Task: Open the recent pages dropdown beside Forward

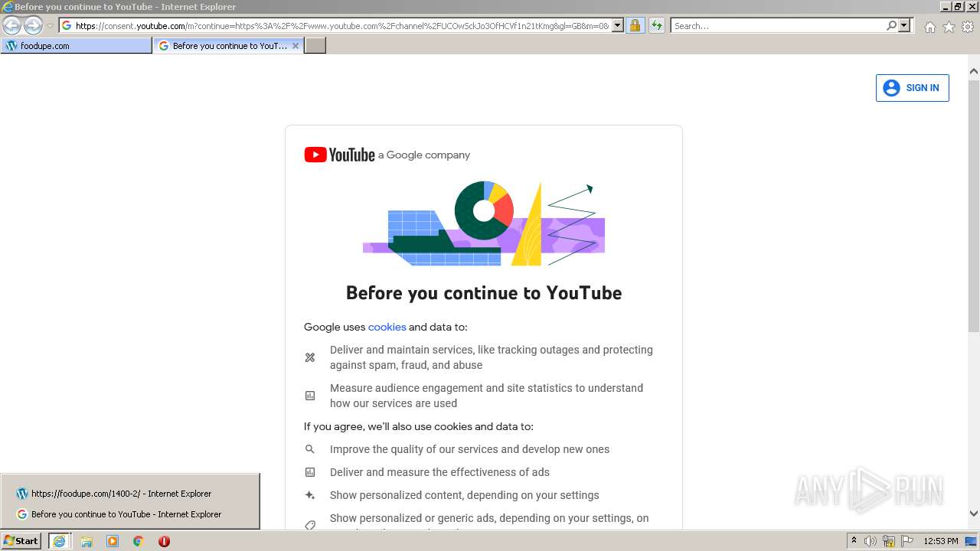Action: (50, 26)
